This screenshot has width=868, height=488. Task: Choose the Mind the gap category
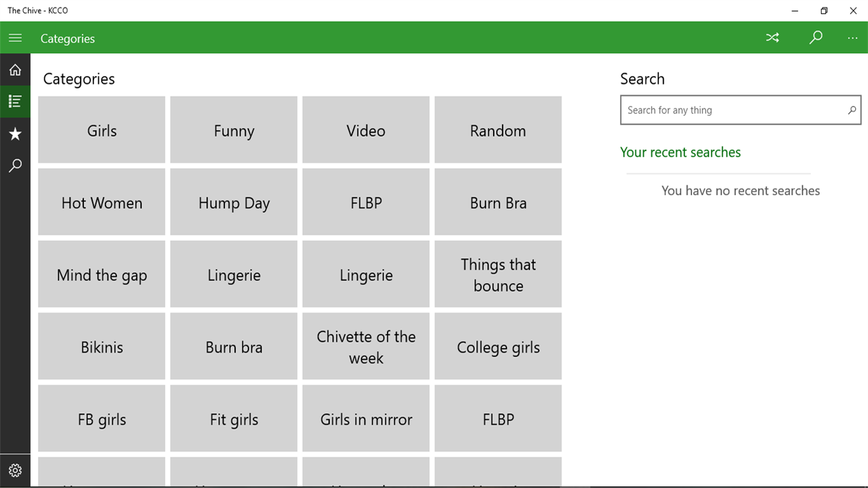102,275
